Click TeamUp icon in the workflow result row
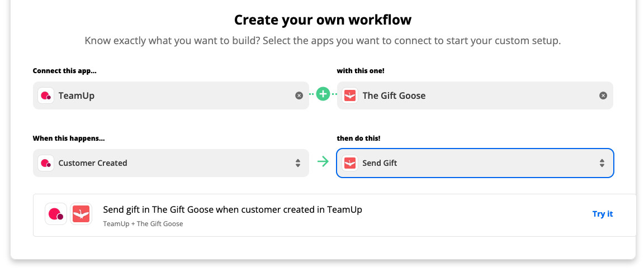Viewport: 644px width, 268px height. pyautogui.click(x=56, y=214)
